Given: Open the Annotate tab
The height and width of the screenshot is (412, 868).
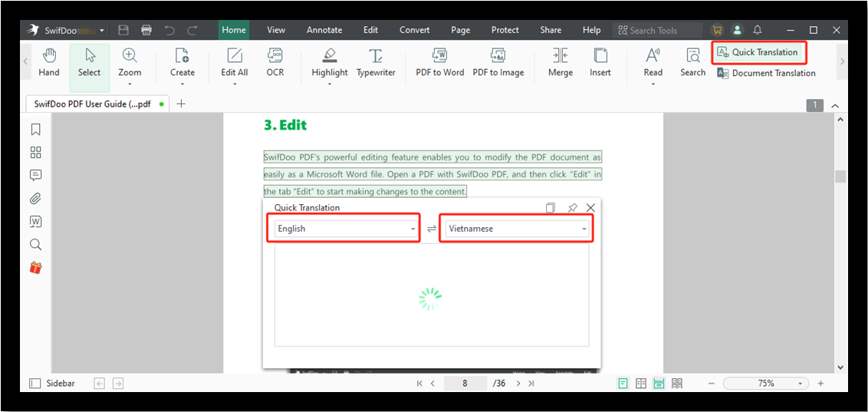Looking at the screenshot, I should pyautogui.click(x=324, y=30).
